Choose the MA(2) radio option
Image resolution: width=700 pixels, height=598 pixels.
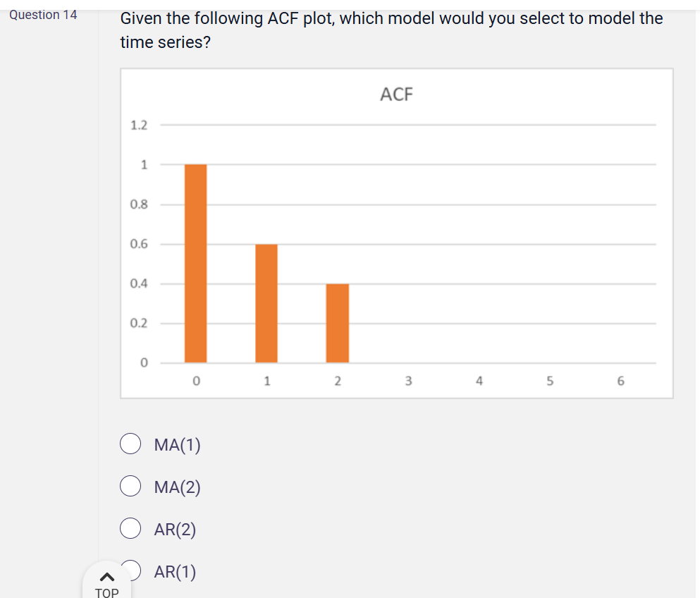tap(130, 487)
